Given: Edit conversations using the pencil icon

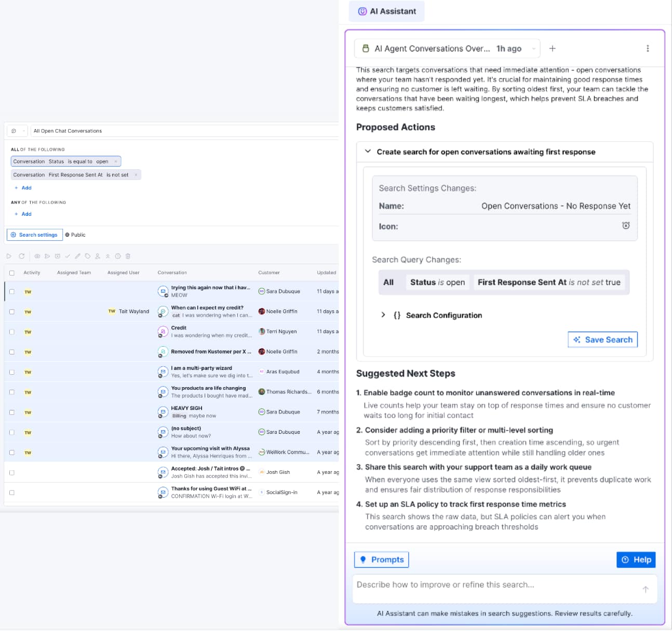Looking at the screenshot, I should pos(77,256).
